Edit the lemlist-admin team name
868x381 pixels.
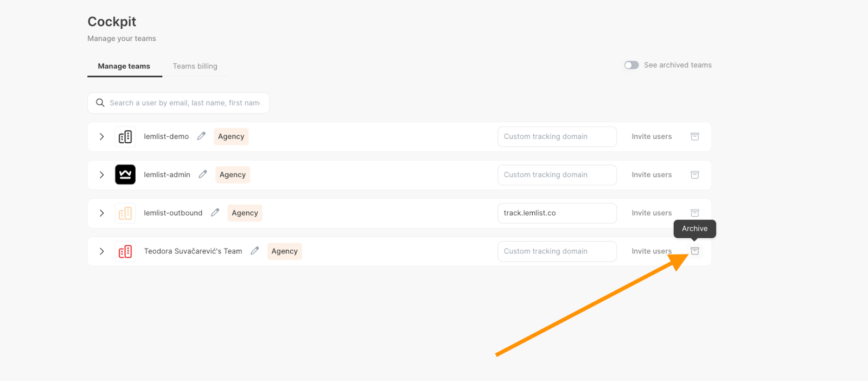click(x=203, y=174)
